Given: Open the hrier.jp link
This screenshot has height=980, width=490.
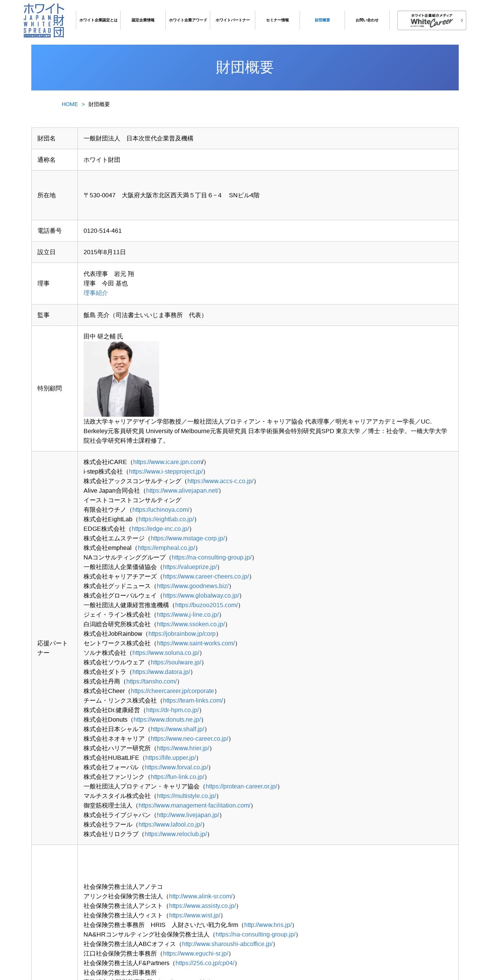Looking at the screenshot, I should (183, 748).
